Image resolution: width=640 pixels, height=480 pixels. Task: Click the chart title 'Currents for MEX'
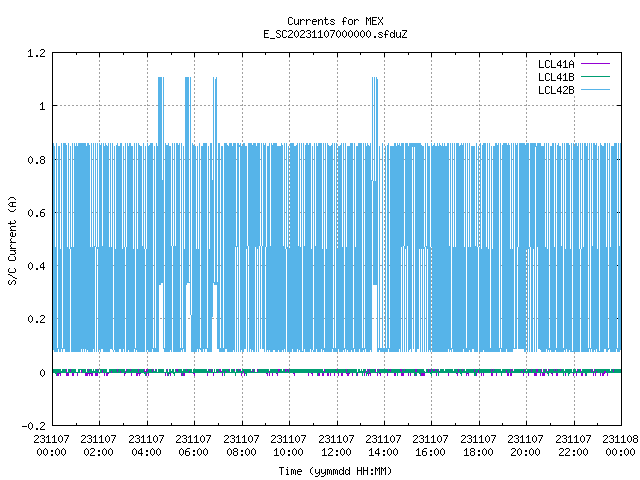pos(335,21)
